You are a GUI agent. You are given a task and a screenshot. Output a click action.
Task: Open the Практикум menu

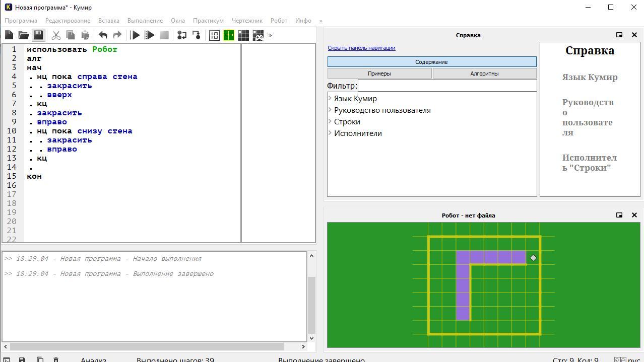(x=208, y=21)
